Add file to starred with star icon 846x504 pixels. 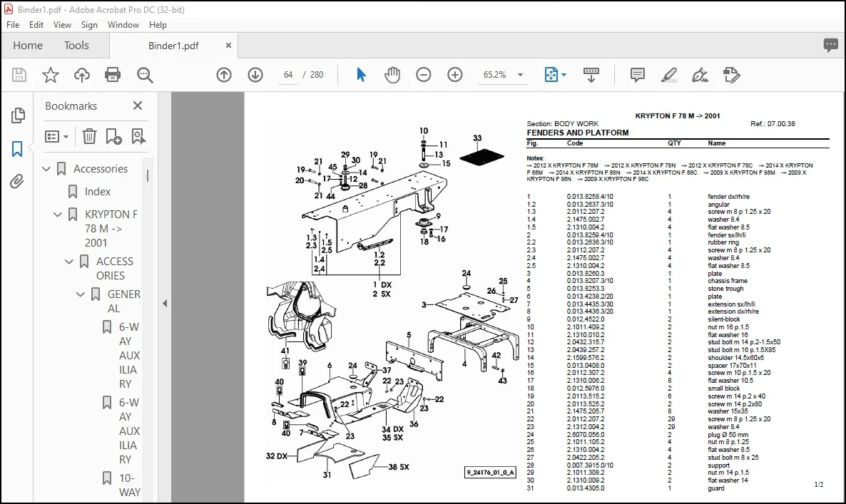pos(51,75)
